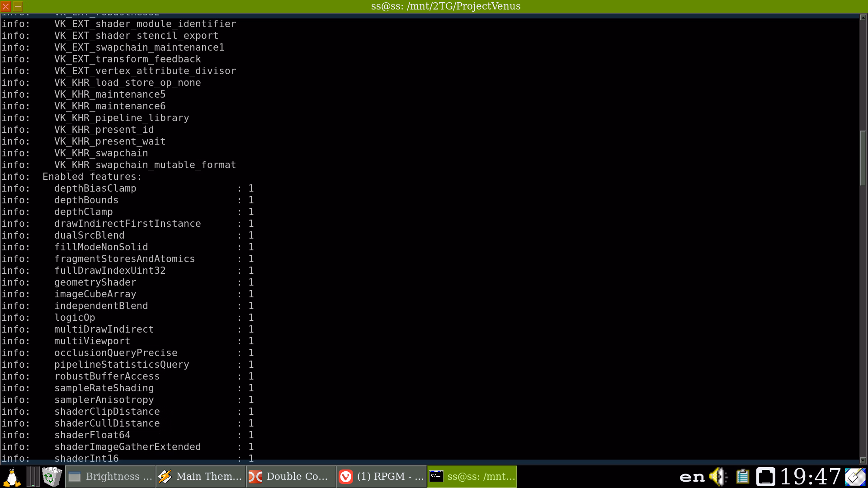The height and width of the screenshot is (488, 868).
Task: Activate the ss@ss terminal taskbar entry
Action: coord(472,477)
